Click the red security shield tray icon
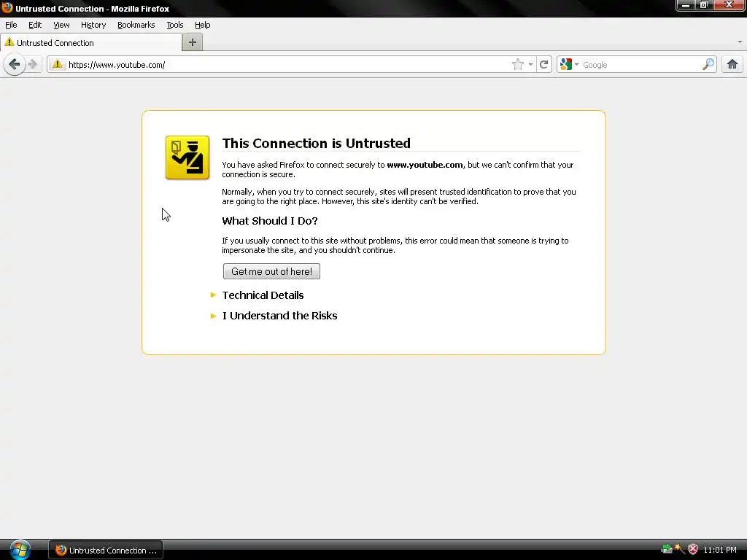 point(693,550)
